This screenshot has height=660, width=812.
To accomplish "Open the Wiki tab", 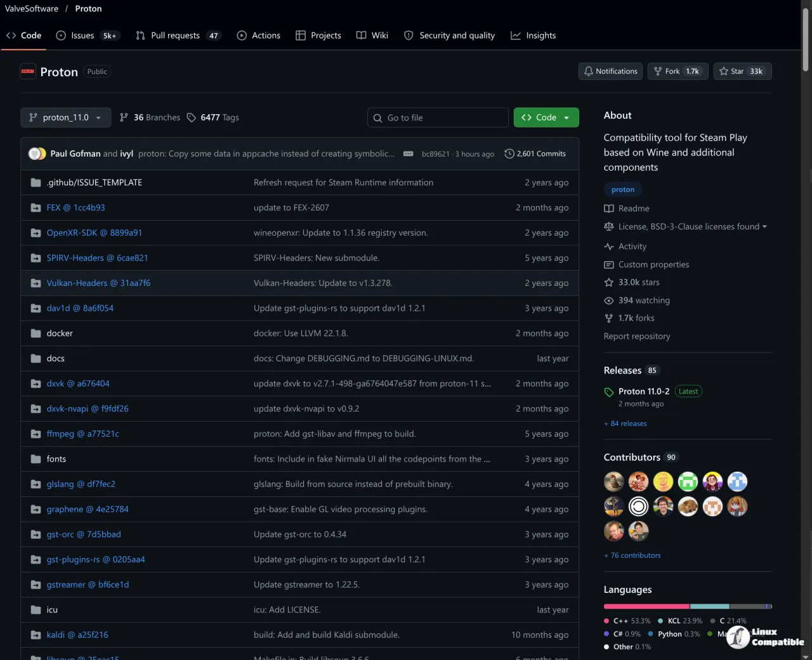I will pos(372,36).
